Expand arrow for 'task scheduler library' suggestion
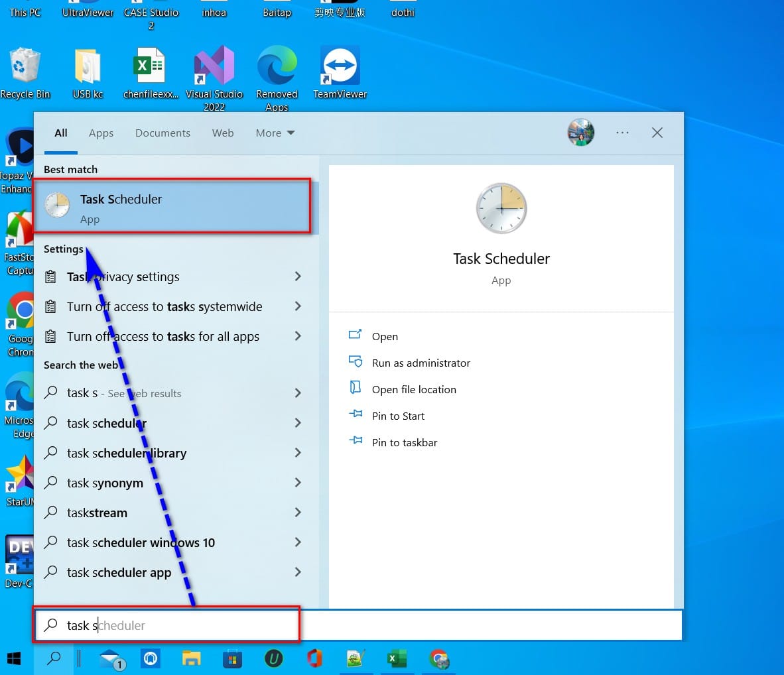The width and height of the screenshot is (784, 675). point(298,452)
